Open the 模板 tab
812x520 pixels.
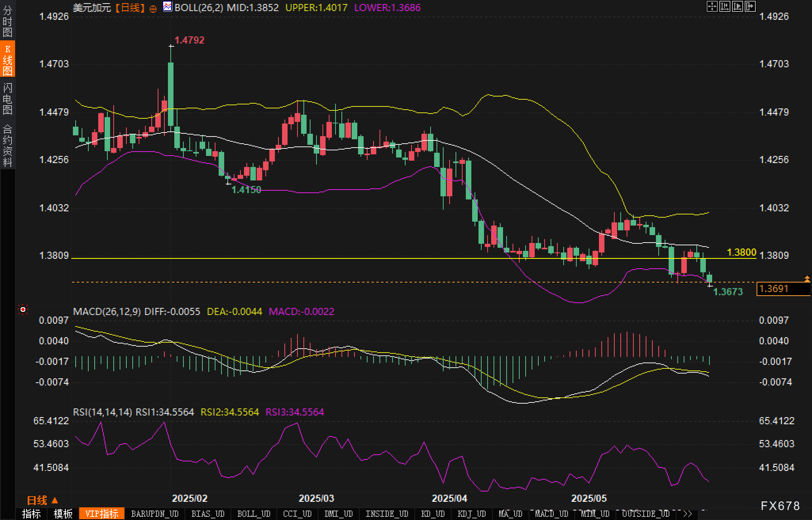[x=63, y=514]
